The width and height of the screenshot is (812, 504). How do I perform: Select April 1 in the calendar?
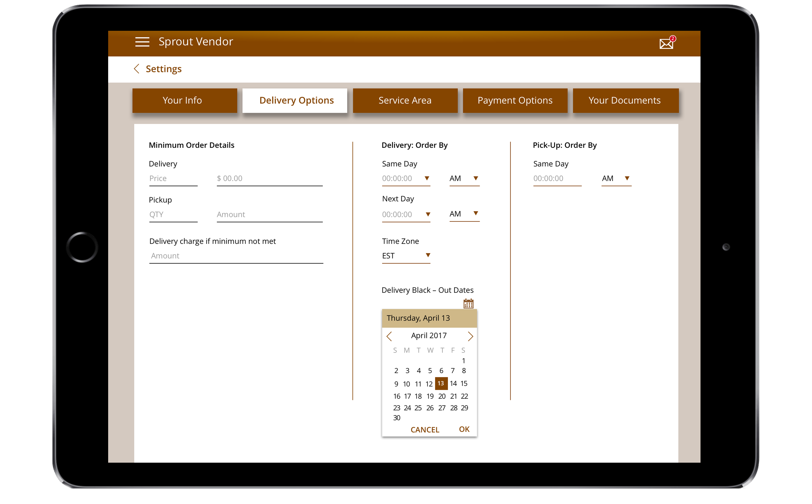463,360
